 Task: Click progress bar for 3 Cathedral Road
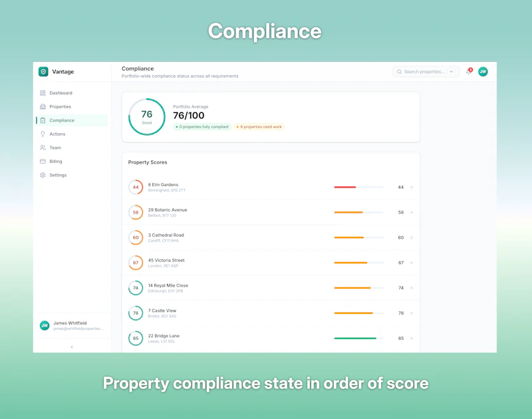[359, 237]
